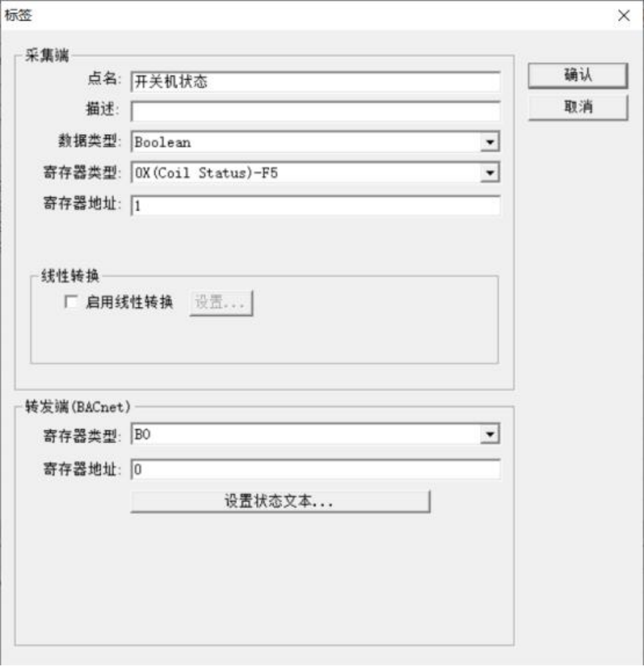
Task: Close the 标签 dialog window
Action: [623, 16]
